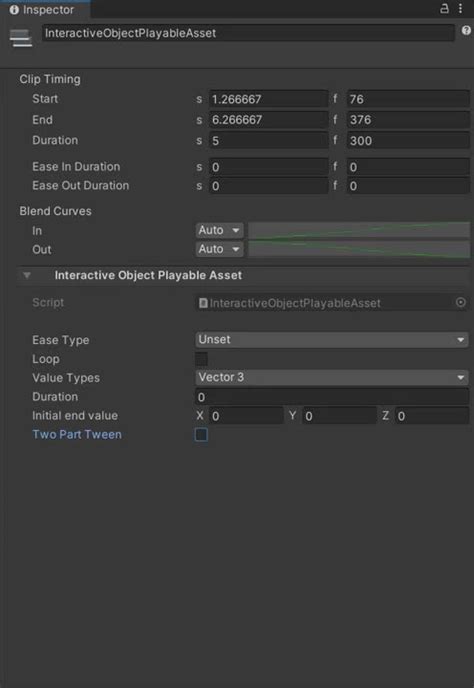Click the playable asset Duration field below Value Types
Viewport: 474px width, 688px height.
click(332, 397)
